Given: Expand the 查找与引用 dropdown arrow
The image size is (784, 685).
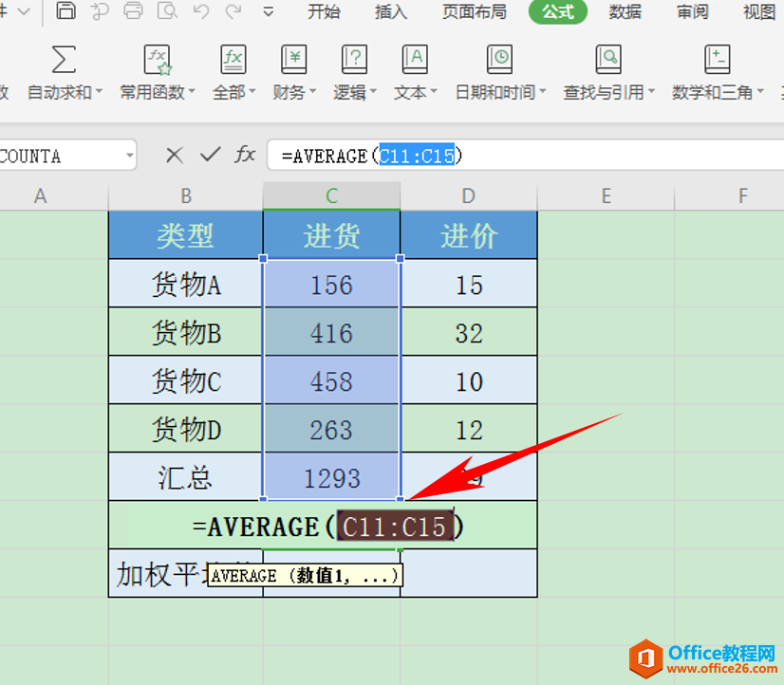Looking at the screenshot, I should [651, 91].
